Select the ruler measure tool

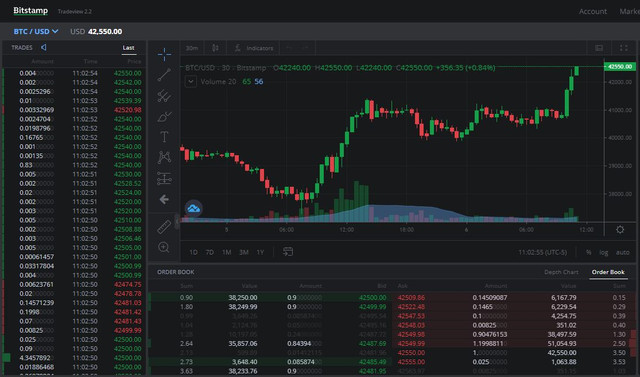164,227
